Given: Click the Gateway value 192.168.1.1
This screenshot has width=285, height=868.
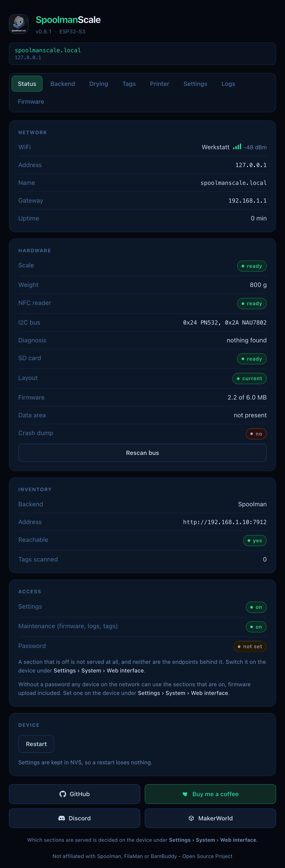Looking at the screenshot, I should (248, 201).
